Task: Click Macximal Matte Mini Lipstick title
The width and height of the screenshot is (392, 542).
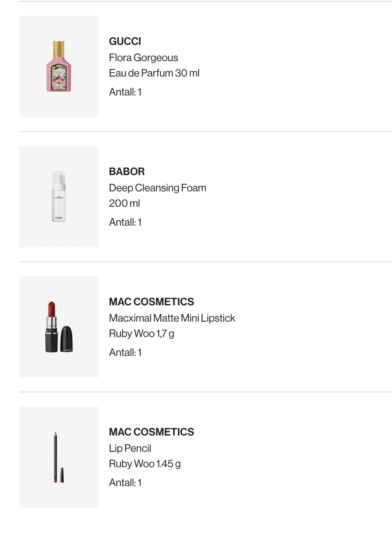Action: pyautogui.click(x=172, y=318)
